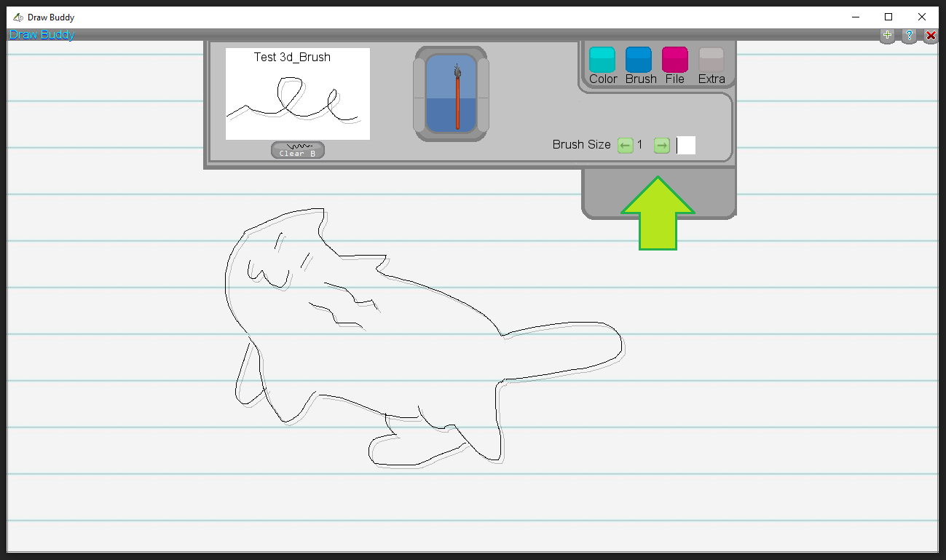Select the gray Extra tab
946x560 pixels.
(712, 60)
